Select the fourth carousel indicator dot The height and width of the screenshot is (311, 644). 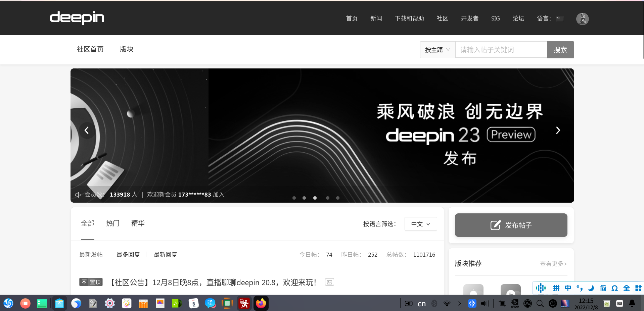(x=327, y=198)
